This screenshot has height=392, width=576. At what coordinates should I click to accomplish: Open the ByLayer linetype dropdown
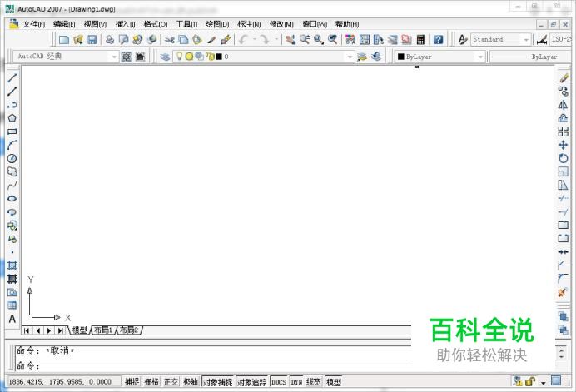click(x=532, y=57)
